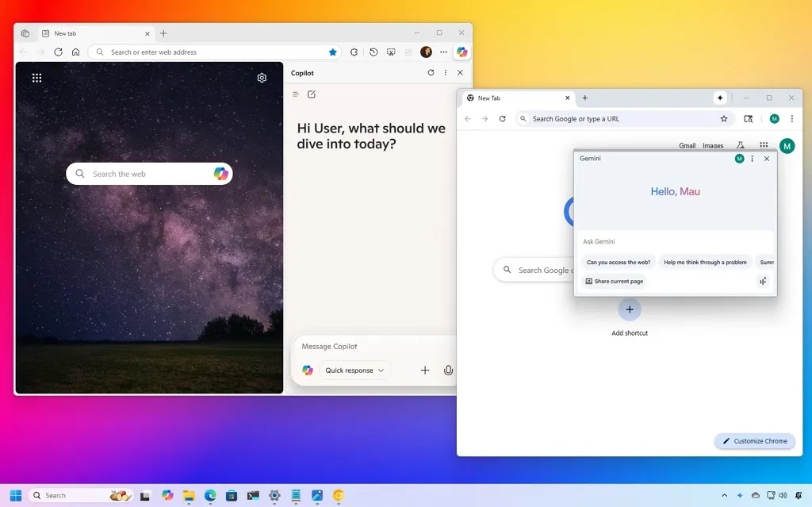
Task: Start Gemini Live voice icon
Action: [763, 281]
